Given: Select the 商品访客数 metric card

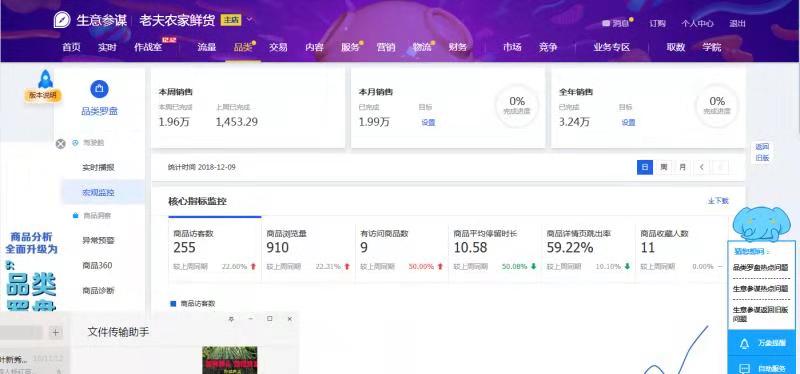Looking at the screenshot, I should 215,249.
